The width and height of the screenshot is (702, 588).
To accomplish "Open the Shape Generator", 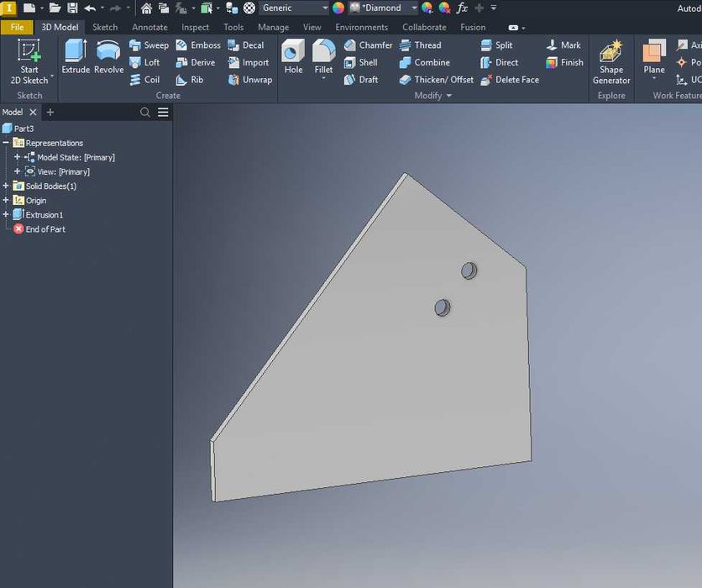I will pyautogui.click(x=611, y=62).
